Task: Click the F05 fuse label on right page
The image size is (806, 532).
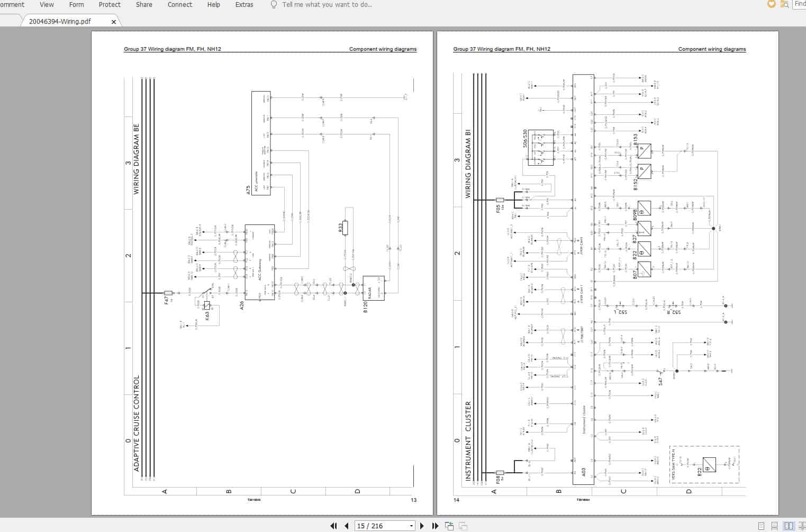Action: tap(498, 209)
